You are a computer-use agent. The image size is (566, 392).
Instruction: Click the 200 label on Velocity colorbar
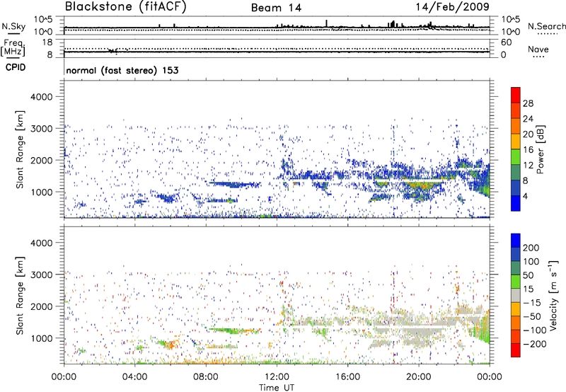(x=531, y=248)
